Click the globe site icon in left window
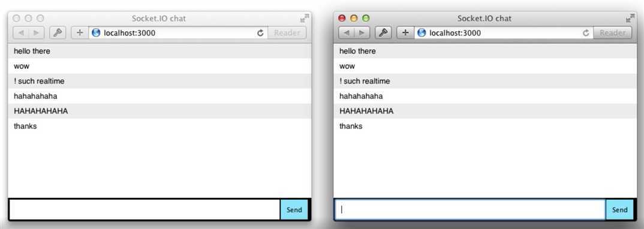This screenshot has height=229, width=644. pos(96,33)
